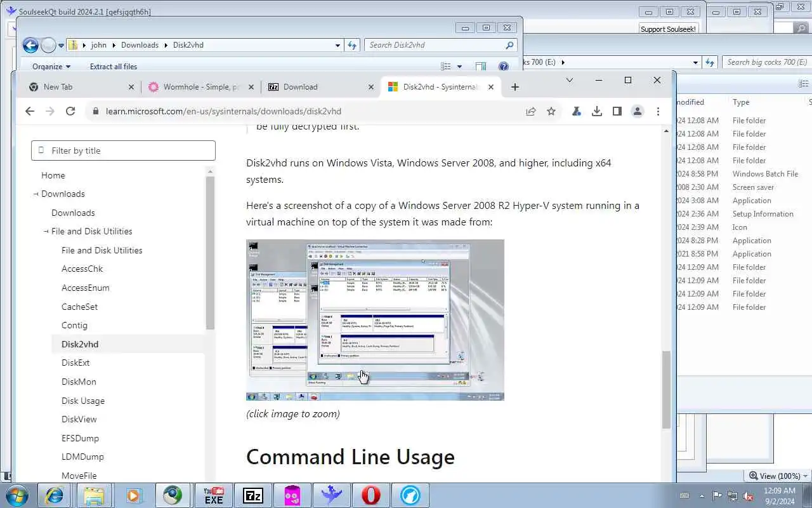
Task: Launch Opera browser from taskbar
Action: [x=371, y=495]
